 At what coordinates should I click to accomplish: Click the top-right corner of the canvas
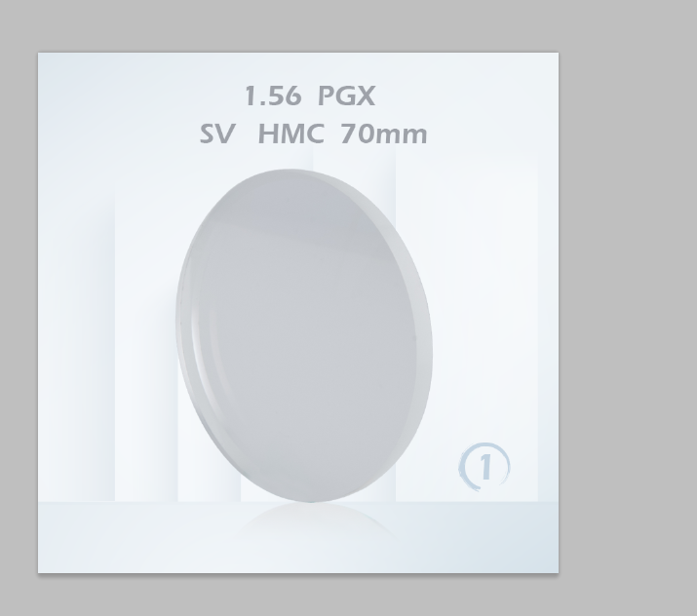tap(558, 54)
